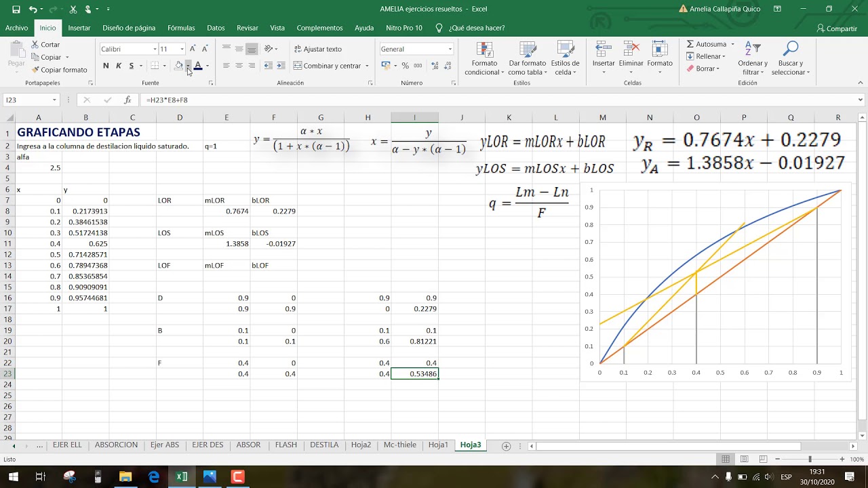
Task: Open Ordenar y filtrar menu
Action: pos(753,59)
